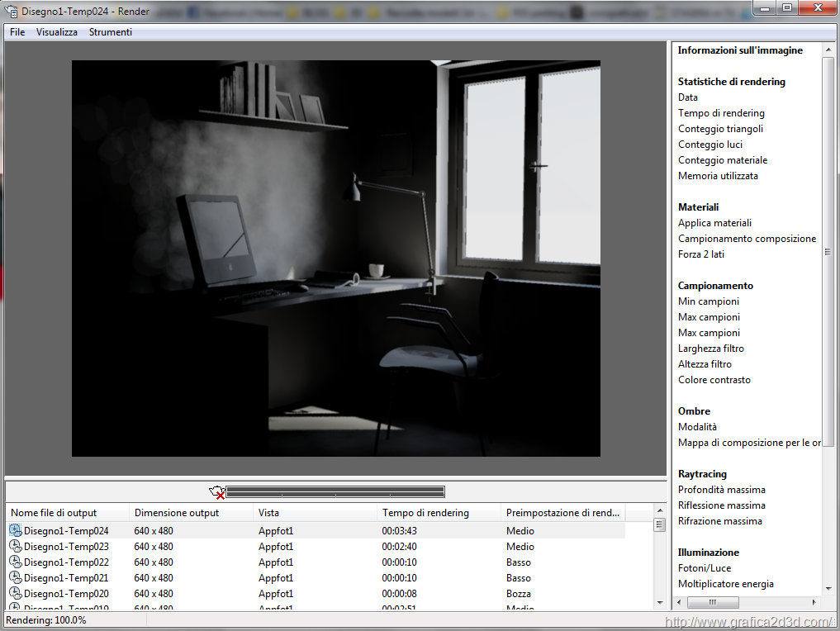Click the cancel render teapot icon
Viewport: 840px width, 631px height.
point(217,492)
